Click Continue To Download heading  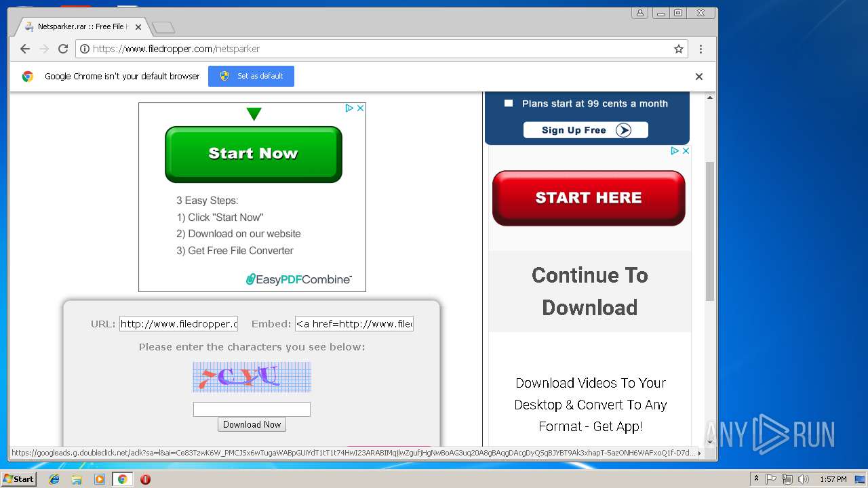tap(589, 291)
